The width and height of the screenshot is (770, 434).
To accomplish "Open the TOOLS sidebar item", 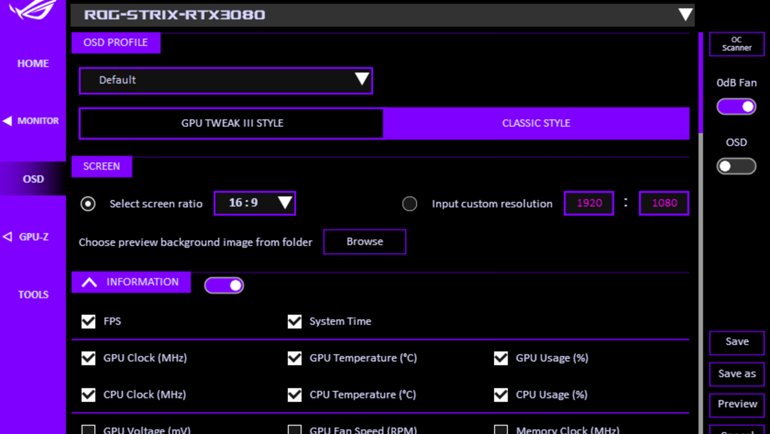I will [33, 295].
